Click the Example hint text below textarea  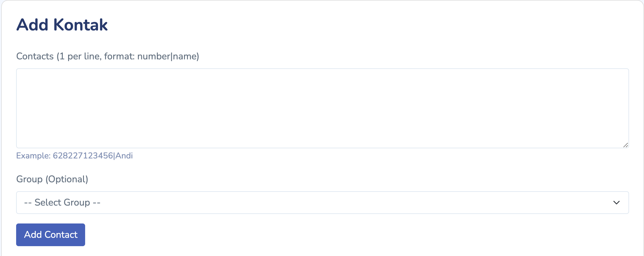(74, 156)
